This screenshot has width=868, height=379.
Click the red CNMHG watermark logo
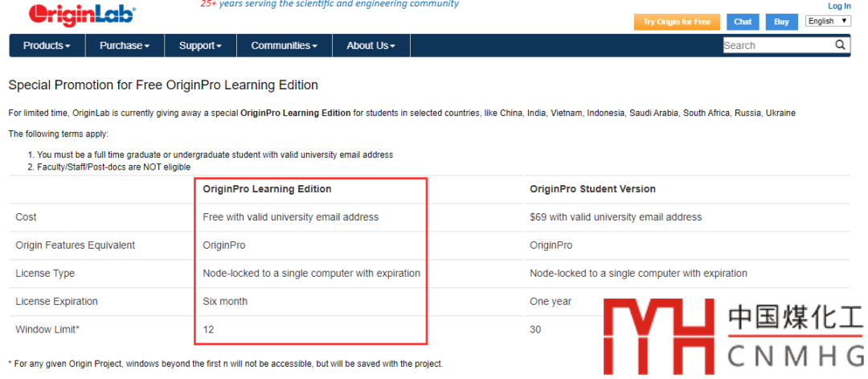[x=657, y=336]
